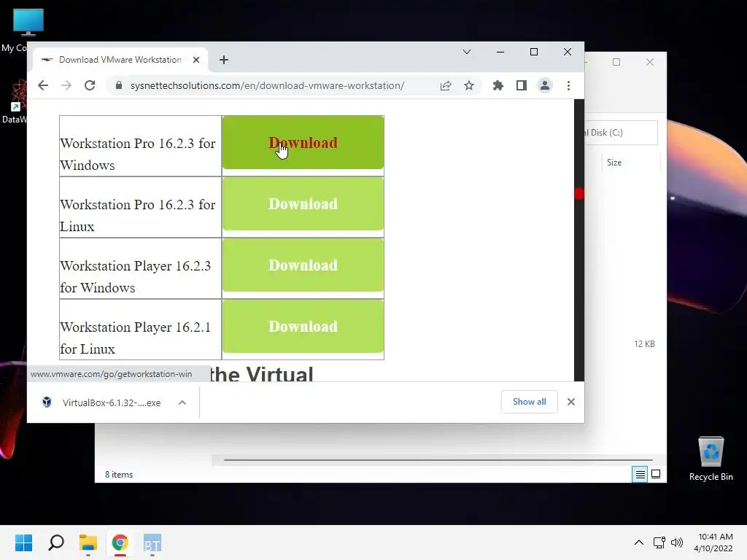Viewport: 747px width, 560px height.
Task: Click the Workstation Player 16.2.1 for Linux text
Action: tap(135, 338)
